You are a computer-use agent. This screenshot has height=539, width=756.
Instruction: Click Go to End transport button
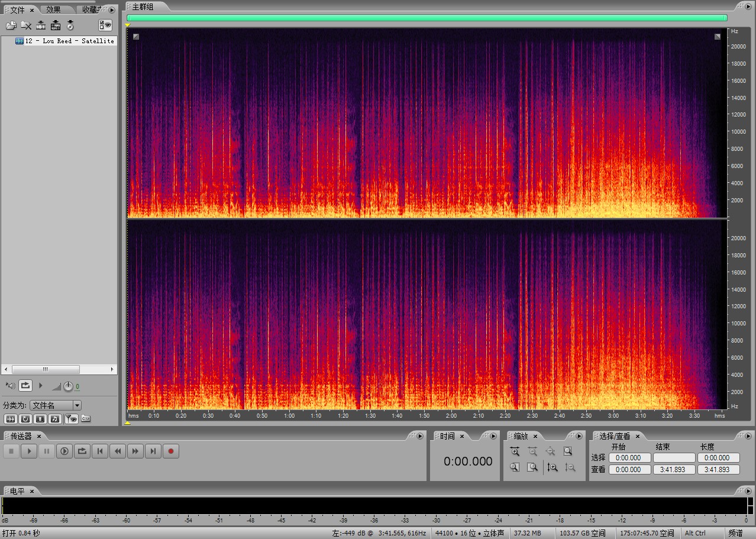(x=153, y=451)
